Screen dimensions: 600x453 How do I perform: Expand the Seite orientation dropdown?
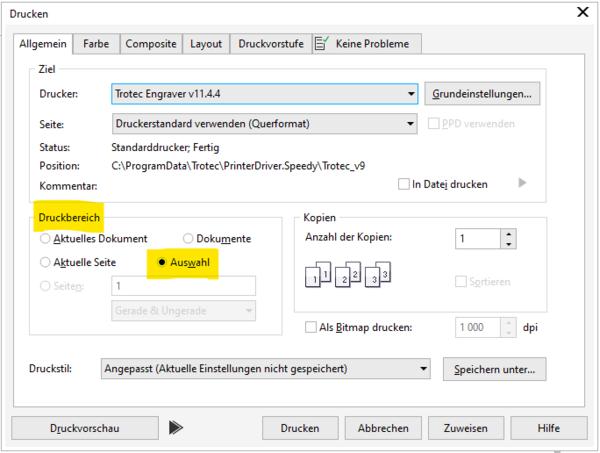411,124
